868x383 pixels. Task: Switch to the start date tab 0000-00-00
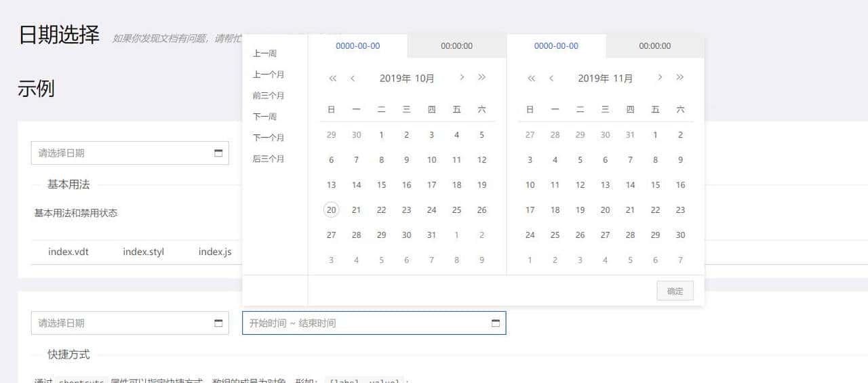pyautogui.click(x=358, y=46)
